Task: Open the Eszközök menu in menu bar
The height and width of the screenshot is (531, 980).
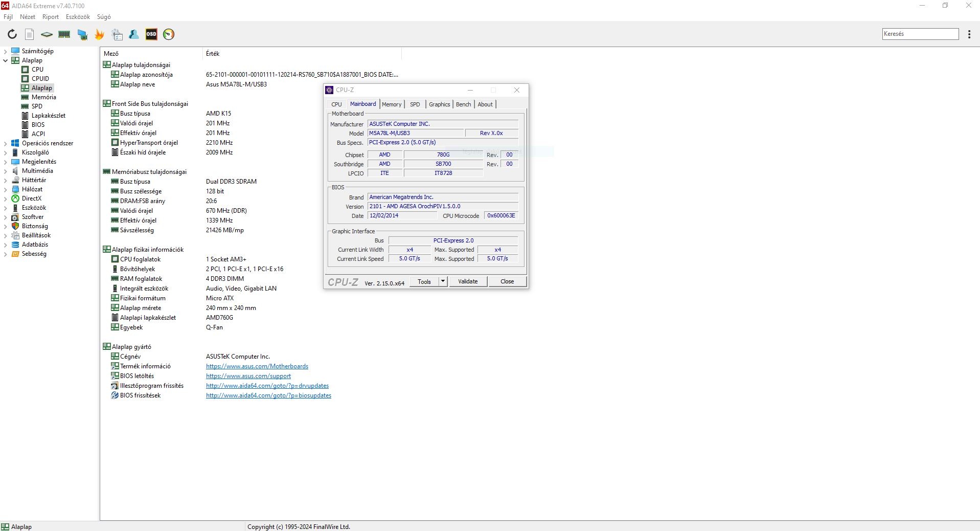Action: pos(78,17)
